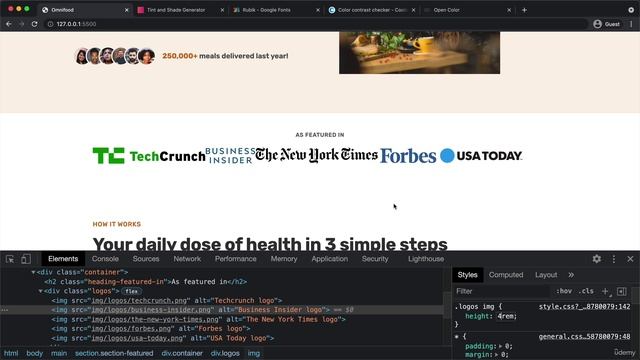Click the TechCrunch logo image on page
This screenshot has width=640, height=360.
(149, 156)
